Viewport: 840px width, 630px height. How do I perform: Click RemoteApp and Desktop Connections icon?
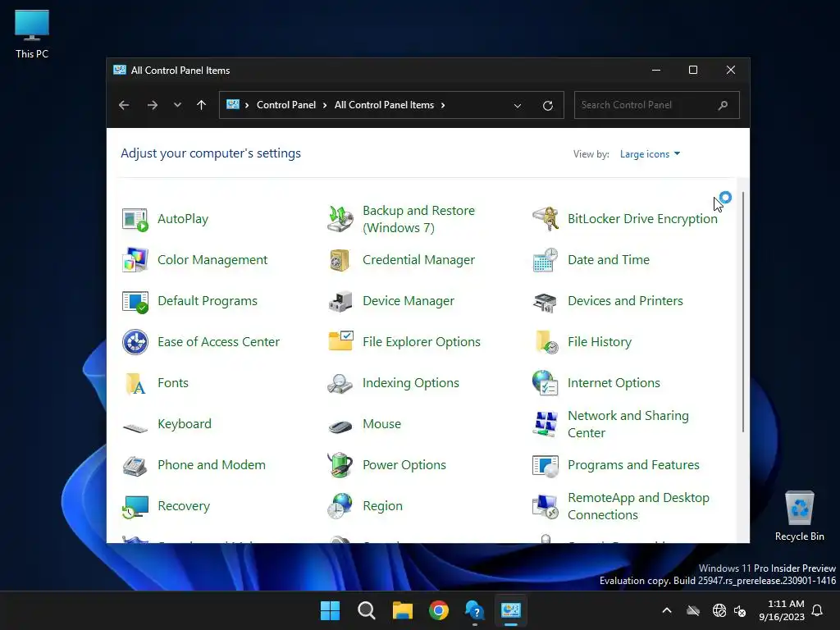point(546,506)
